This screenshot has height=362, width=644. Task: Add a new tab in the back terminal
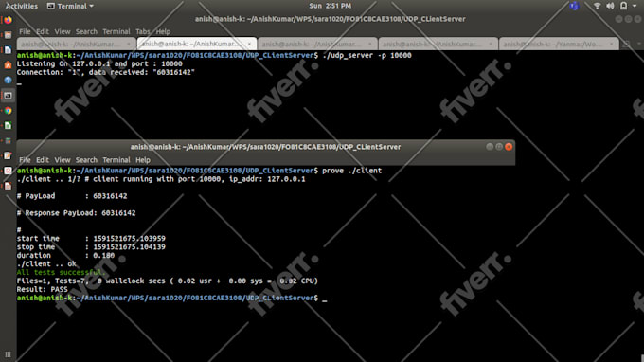tap(626, 44)
